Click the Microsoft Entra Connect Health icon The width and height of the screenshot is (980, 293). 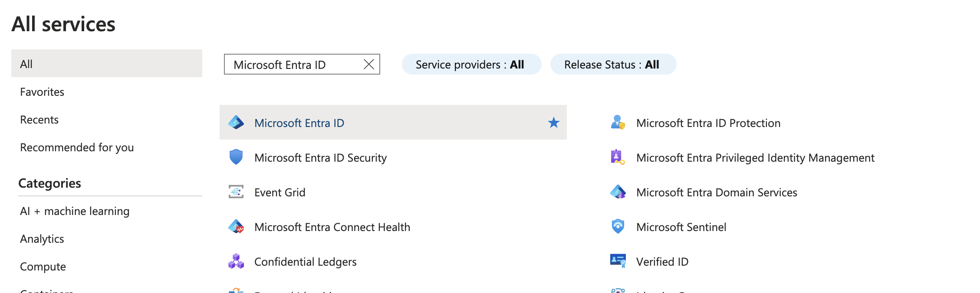pyautogui.click(x=236, y=226)
